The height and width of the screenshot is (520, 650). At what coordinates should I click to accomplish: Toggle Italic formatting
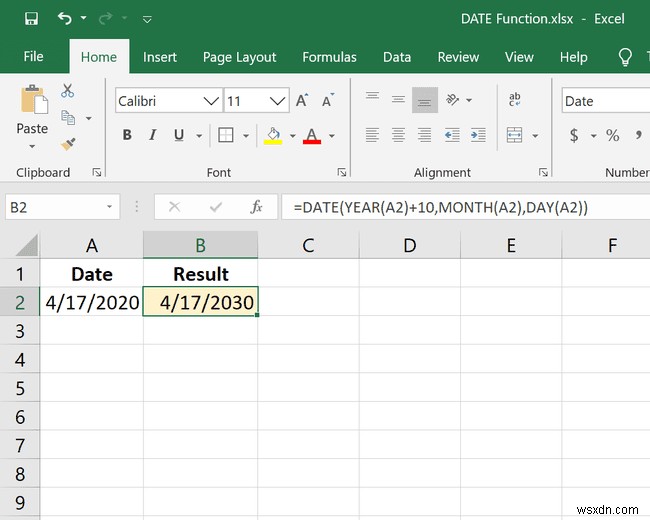[x=153, y=135]
